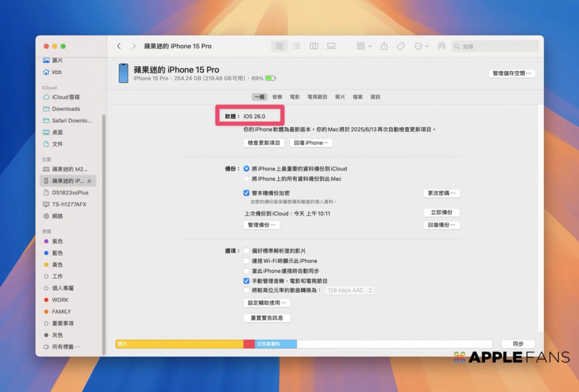
Task: Switch to the 音樂 tab
Action: click(277, 97)
